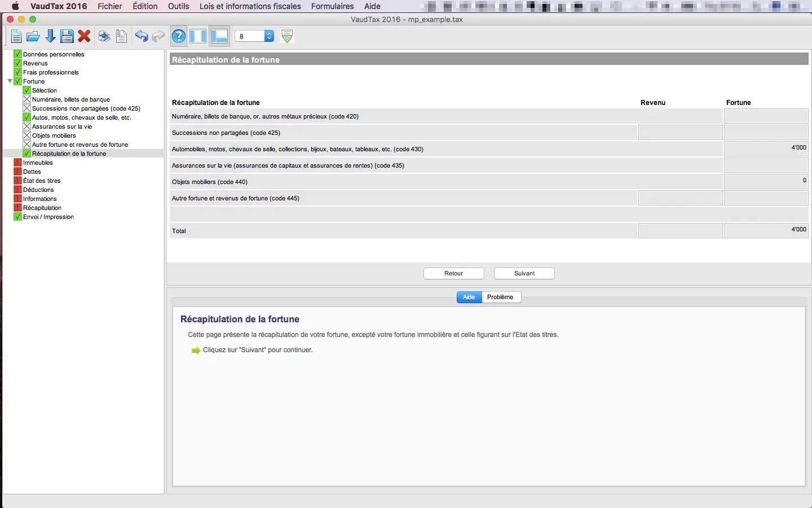Open the font size dropdown showing 8

click(x=254, y=36)
